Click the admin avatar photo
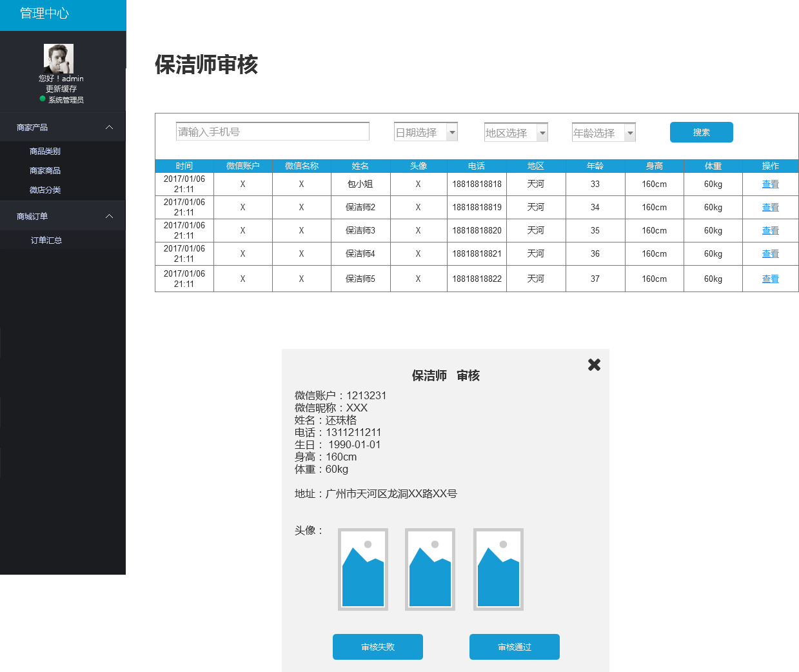 pyautogui.click(x=58, y=59)
